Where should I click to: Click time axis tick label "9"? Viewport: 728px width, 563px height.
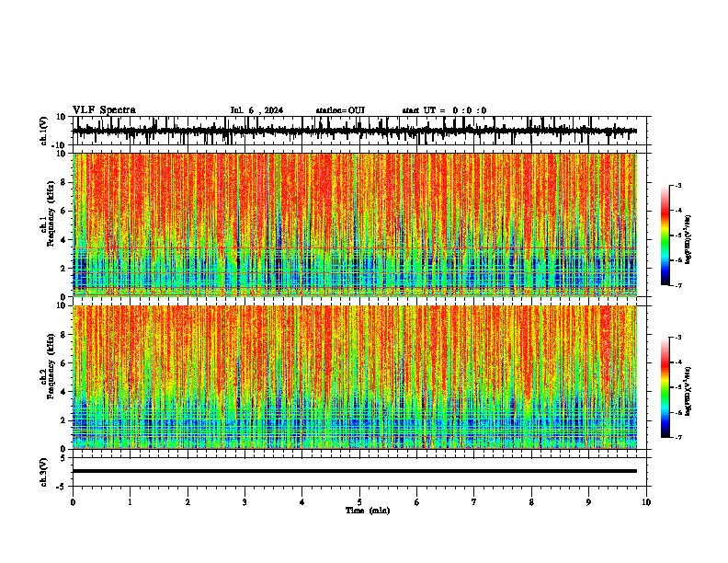(x=588, y=502)
